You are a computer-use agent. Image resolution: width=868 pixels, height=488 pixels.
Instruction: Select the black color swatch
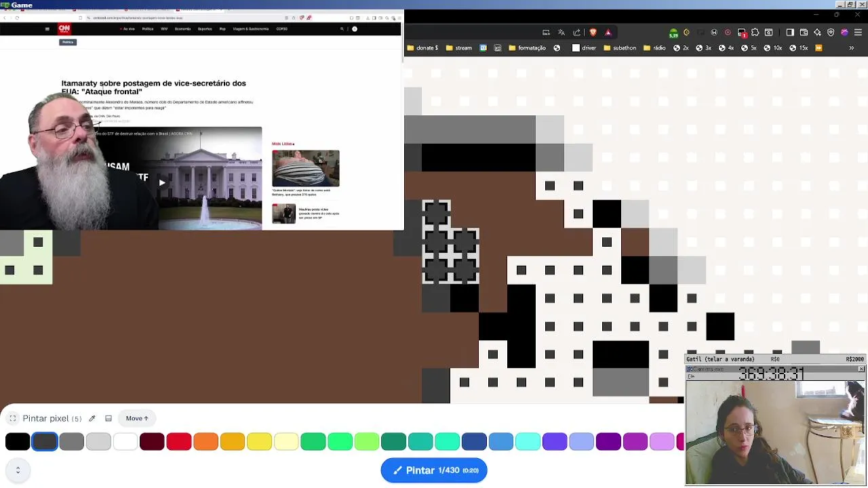pos(18,442)
